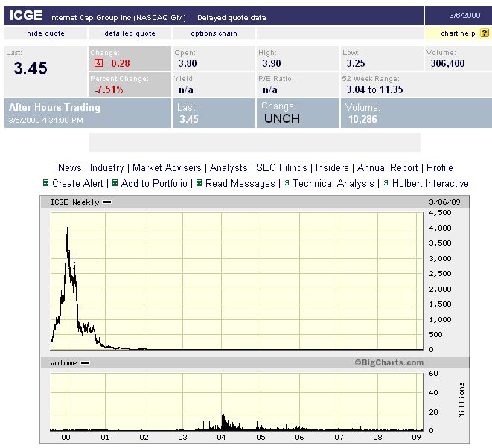This screenshot has height=448, width=492.
Task: Click the Read Messages link
Action: (240, 183)
